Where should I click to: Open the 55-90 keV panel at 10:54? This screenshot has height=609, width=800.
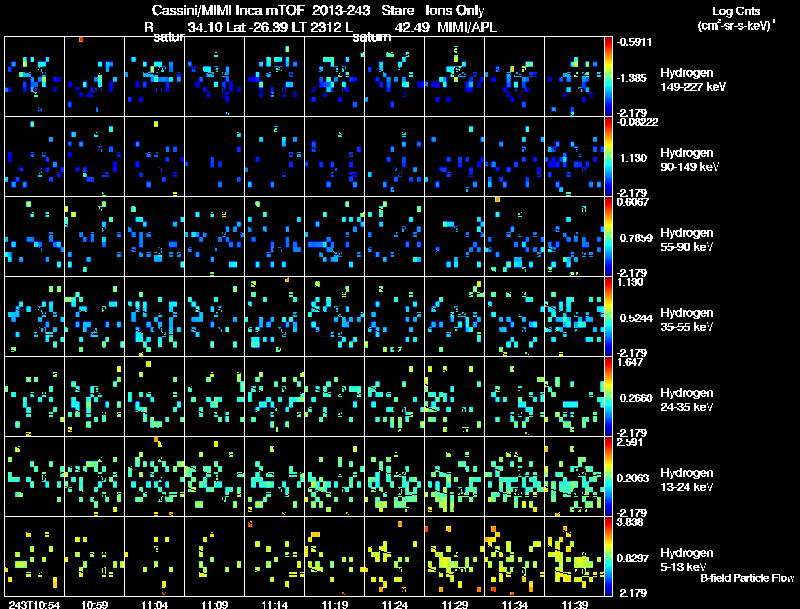coord(34,237)
